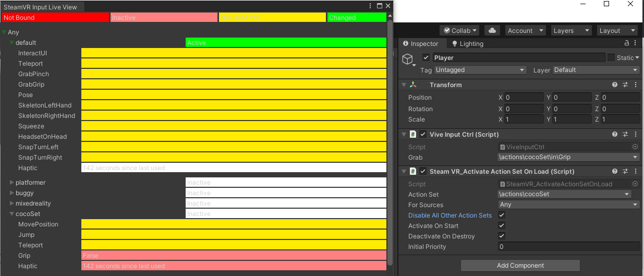
Task: Toggle Vive Input Ctrl enabled checkbox
Action: (x=423, y=134)
